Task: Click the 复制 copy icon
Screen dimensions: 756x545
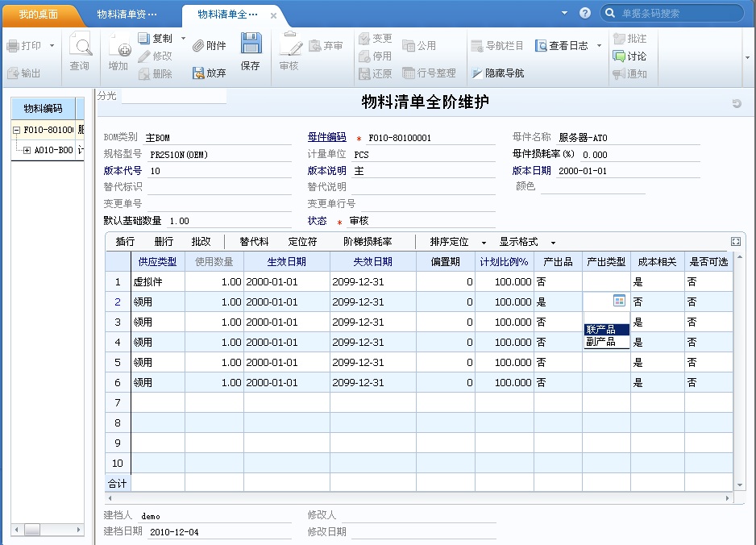Action: pyautogui.click(x=143, y=38)
